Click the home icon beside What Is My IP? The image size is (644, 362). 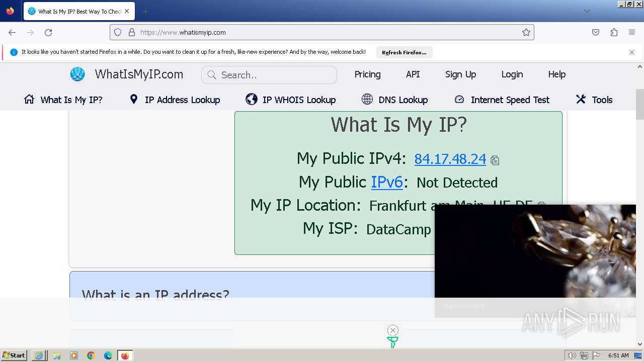point(29,99)
